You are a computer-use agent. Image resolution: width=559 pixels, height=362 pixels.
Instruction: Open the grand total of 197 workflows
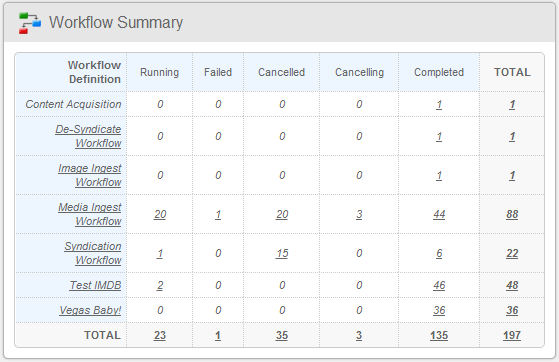512,335
